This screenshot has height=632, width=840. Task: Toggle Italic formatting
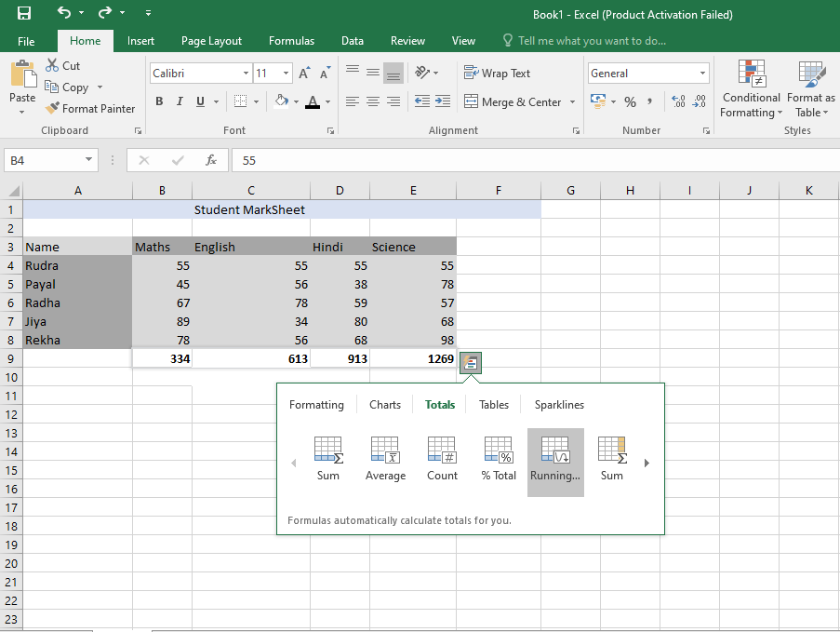[180, 101]
